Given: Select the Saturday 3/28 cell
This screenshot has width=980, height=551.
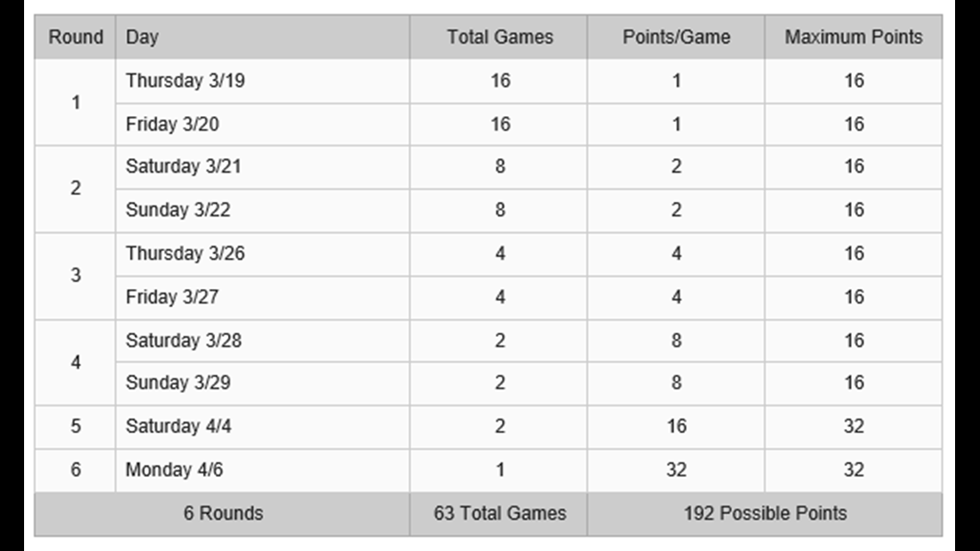Looking at the screenshot, I should [x=262, y=340].
